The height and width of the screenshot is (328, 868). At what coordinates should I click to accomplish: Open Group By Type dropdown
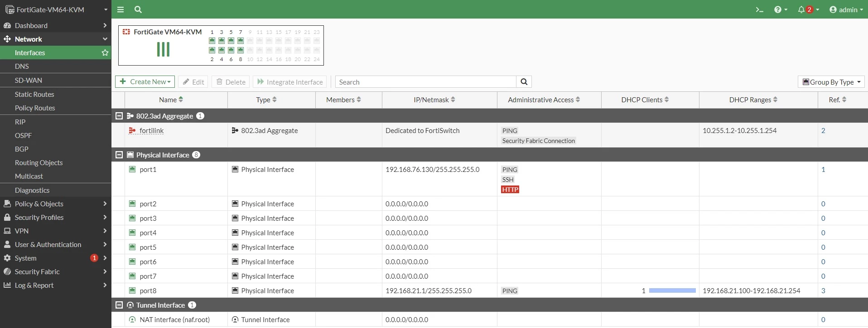click(831, 82)
